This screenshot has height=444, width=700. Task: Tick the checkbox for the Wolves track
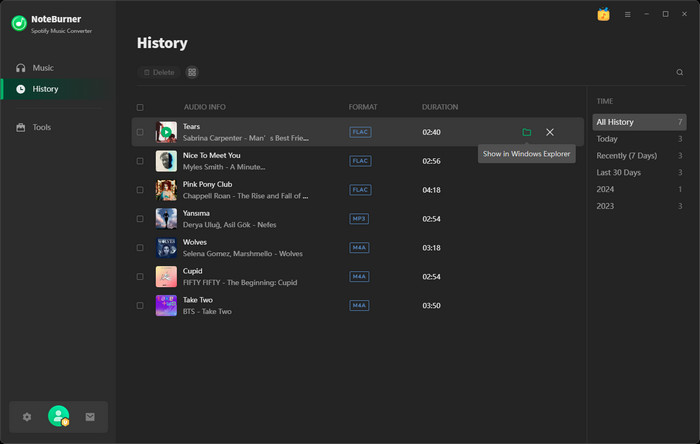140,247
